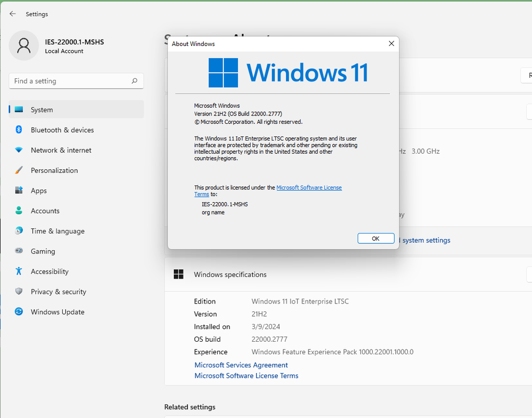Image resolution: width=532 pixels, height=418 pixels.
Task: Click the Personalization paintbrush icon
Action: (19, 170)
